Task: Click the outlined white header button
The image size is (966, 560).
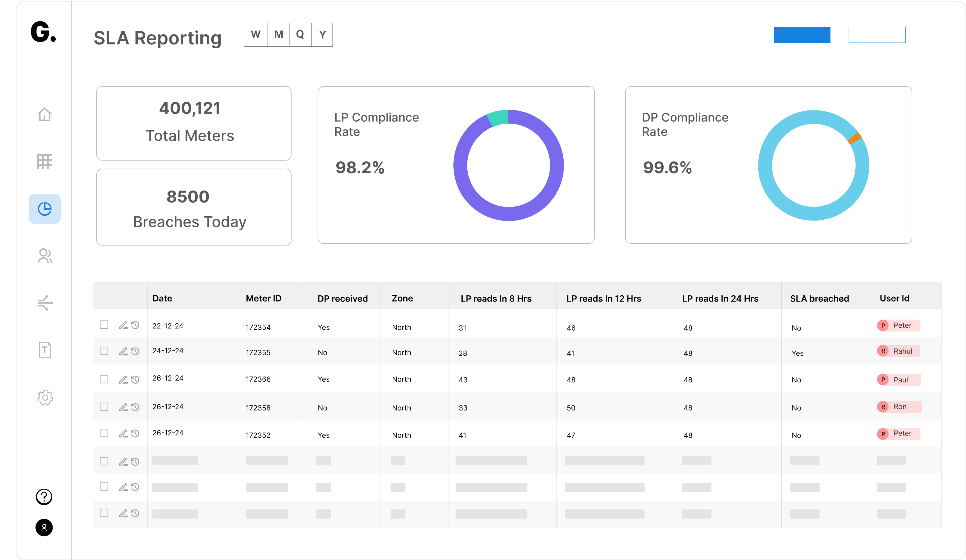Action: 877,35
